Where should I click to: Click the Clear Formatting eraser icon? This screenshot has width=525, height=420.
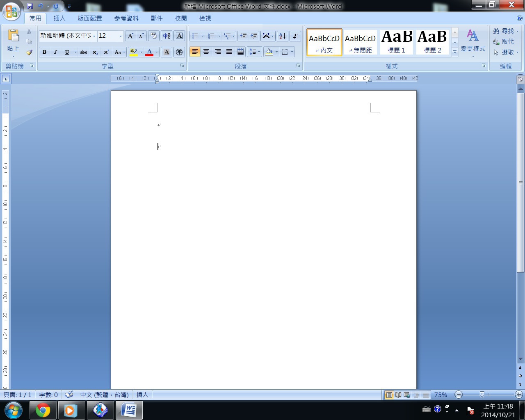[x=154, y=36]
